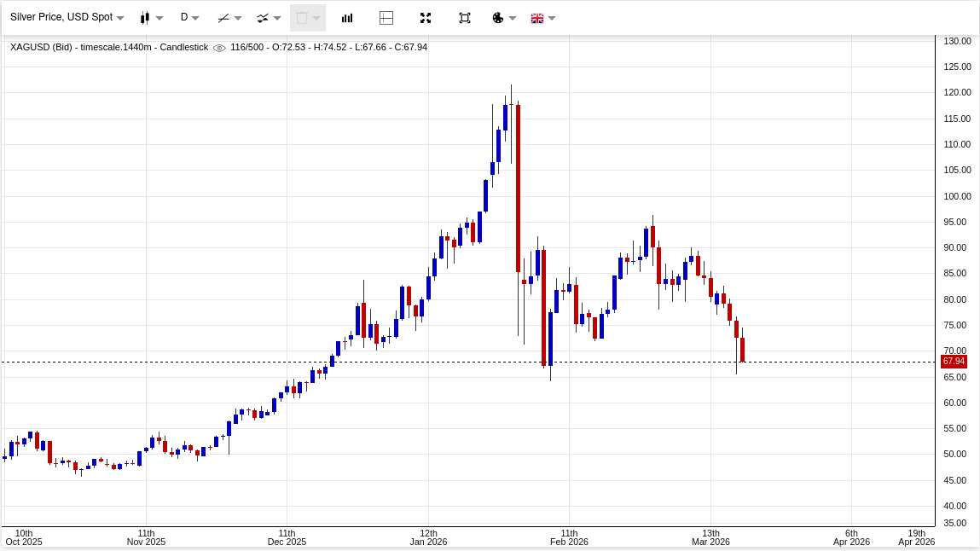Click the fit-to-screen arrows icon
The height and width of the screenshot is (551, 980).
tap(426, 18)
